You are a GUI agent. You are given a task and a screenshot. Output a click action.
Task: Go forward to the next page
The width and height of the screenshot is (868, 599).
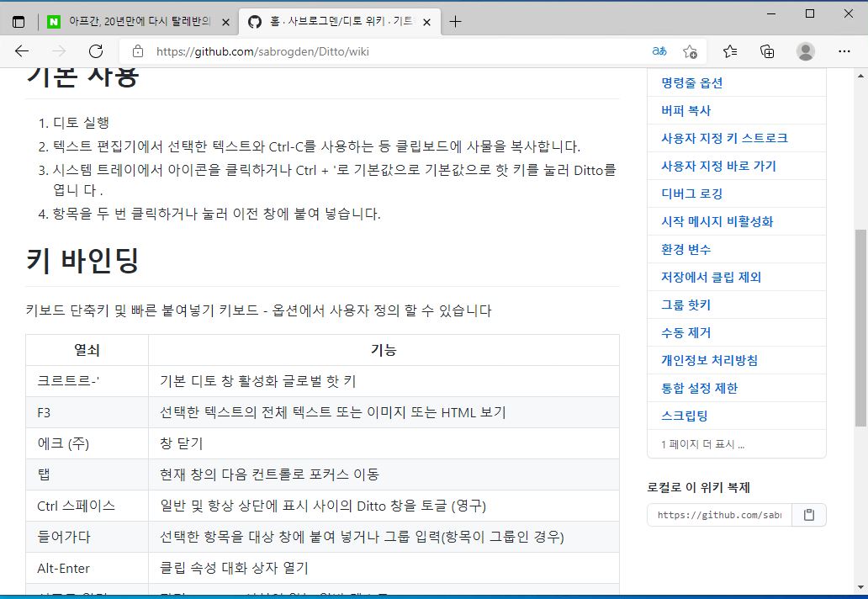point(59,51)
